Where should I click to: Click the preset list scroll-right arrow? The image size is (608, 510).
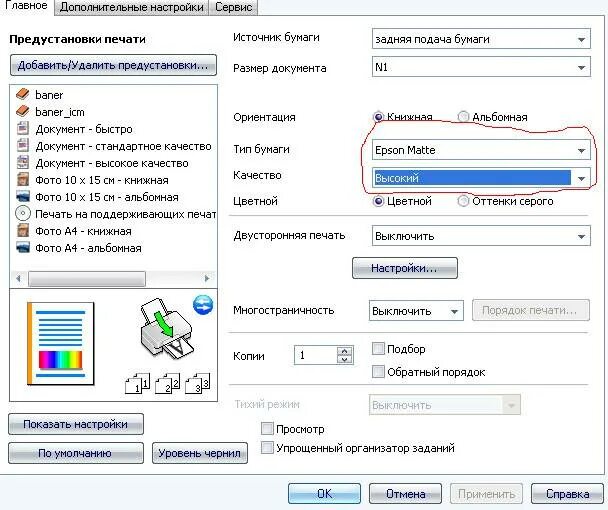tap(207, 278)
